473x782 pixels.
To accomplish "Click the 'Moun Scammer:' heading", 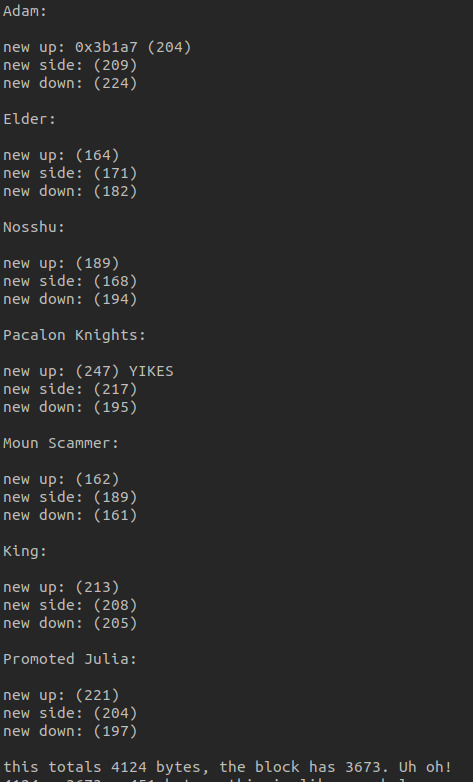I will (61, 443).
